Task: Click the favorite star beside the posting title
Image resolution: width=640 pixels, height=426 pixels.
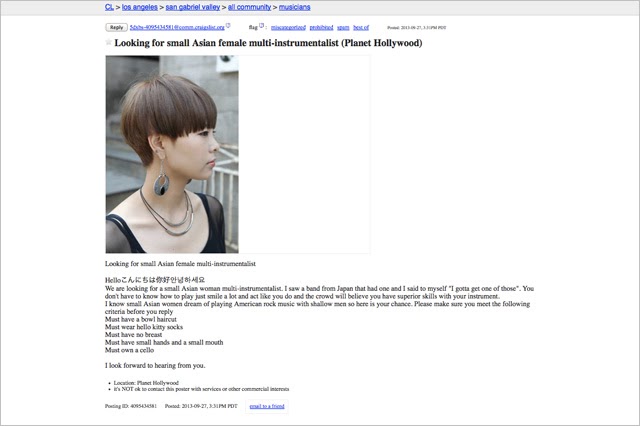Action: coord(109,42)
